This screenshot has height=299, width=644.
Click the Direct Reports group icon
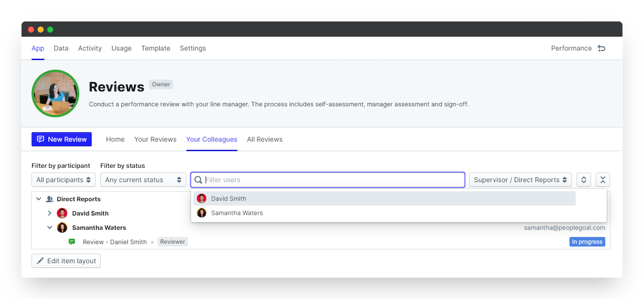[50, 199]
